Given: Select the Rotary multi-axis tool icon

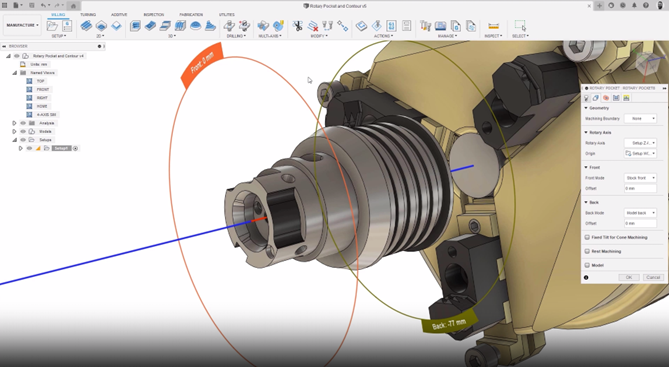Looking at the screenshot, I should click(x=278, y=26).
